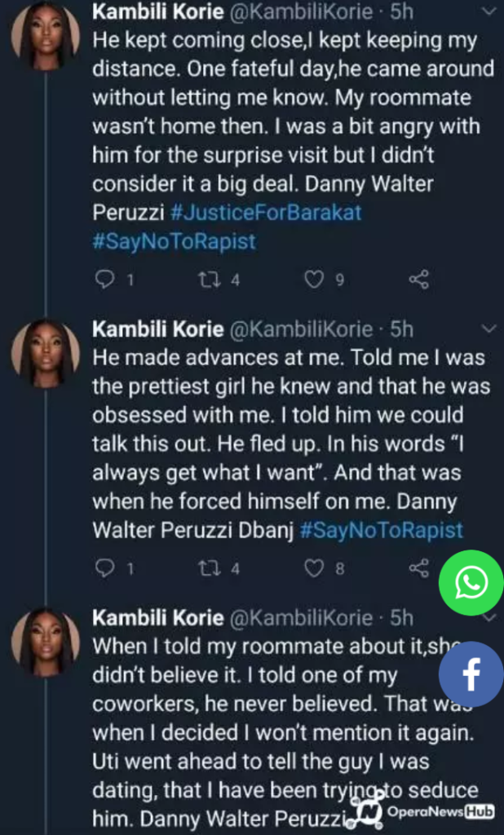Expand the third tweet's options chevron
504x835 pixels.
(x=488, y=618)
